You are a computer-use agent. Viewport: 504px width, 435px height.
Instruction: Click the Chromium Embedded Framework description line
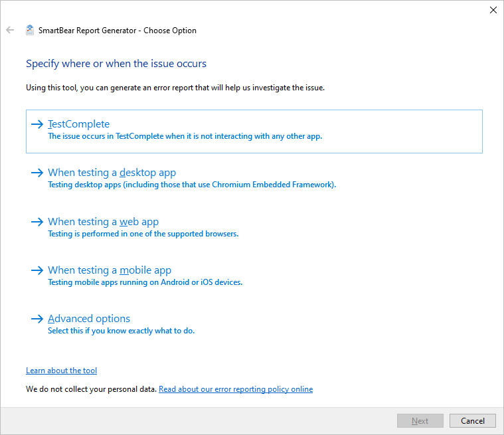click(x=192, y=185)
